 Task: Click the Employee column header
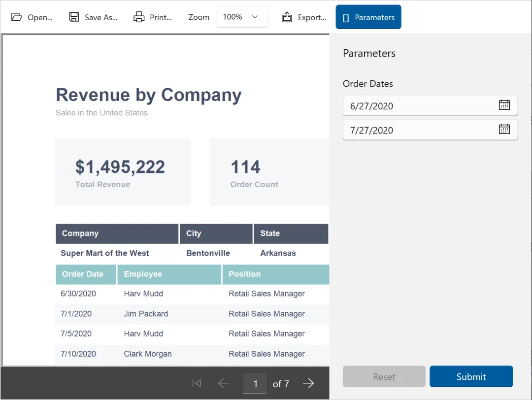point(169,274)
